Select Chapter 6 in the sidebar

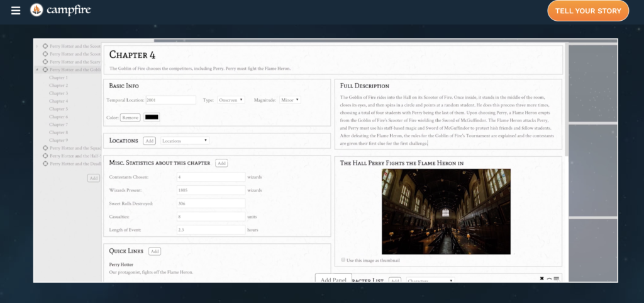pos(58,117)
